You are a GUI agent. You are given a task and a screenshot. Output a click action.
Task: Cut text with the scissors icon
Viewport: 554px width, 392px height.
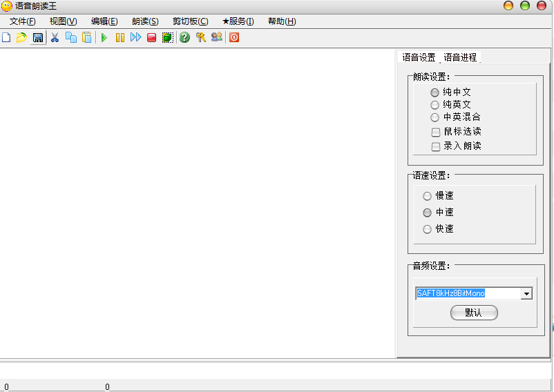click(55, 37)
